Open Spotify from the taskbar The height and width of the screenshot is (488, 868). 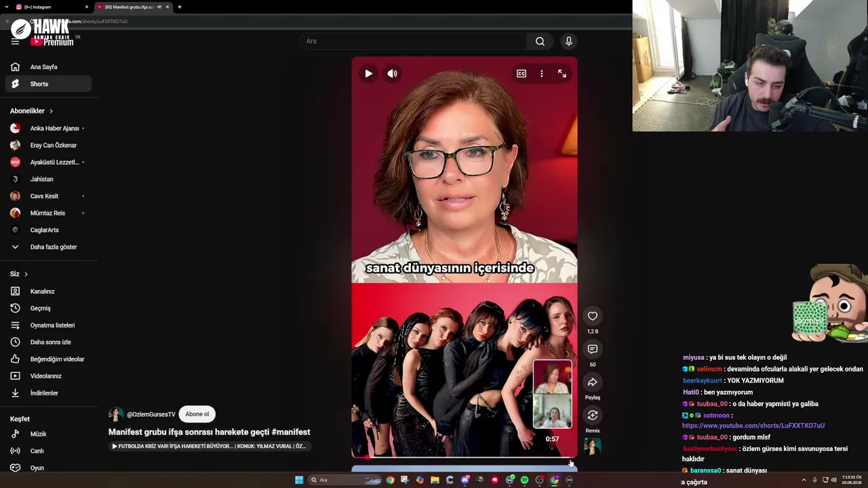[524, 480]
